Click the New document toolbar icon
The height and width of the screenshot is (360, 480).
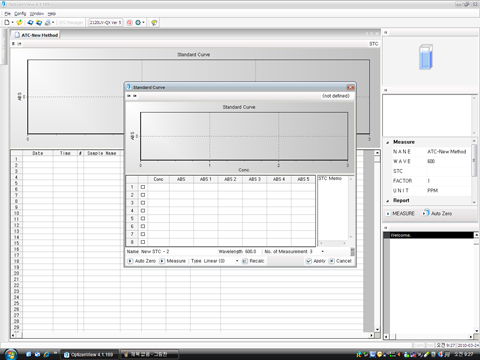[7, 22]
